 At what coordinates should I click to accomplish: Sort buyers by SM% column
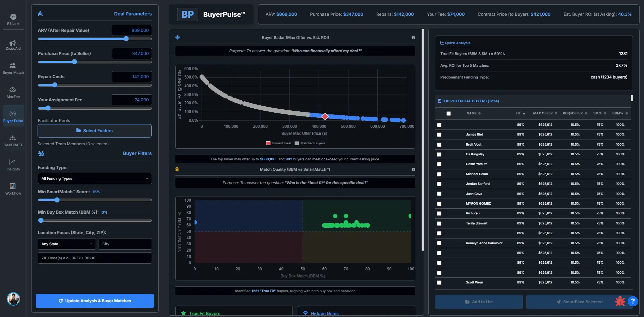pyautogui.click(x=600, y=113)
